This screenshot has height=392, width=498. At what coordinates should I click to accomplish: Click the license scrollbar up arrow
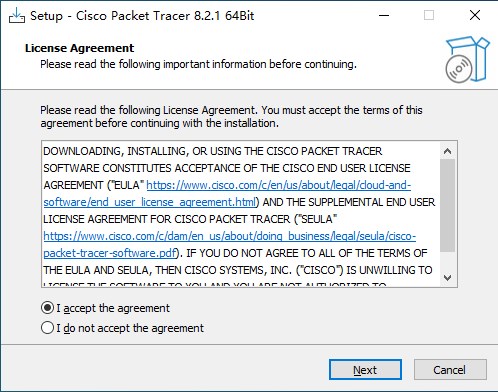click(x=448, y=151)
